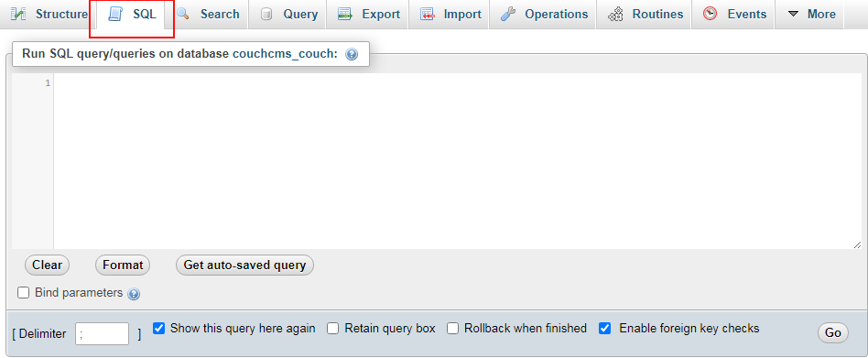Enable Rollback when finished option
The image size is (868, 358).
(x=453, y=329)
